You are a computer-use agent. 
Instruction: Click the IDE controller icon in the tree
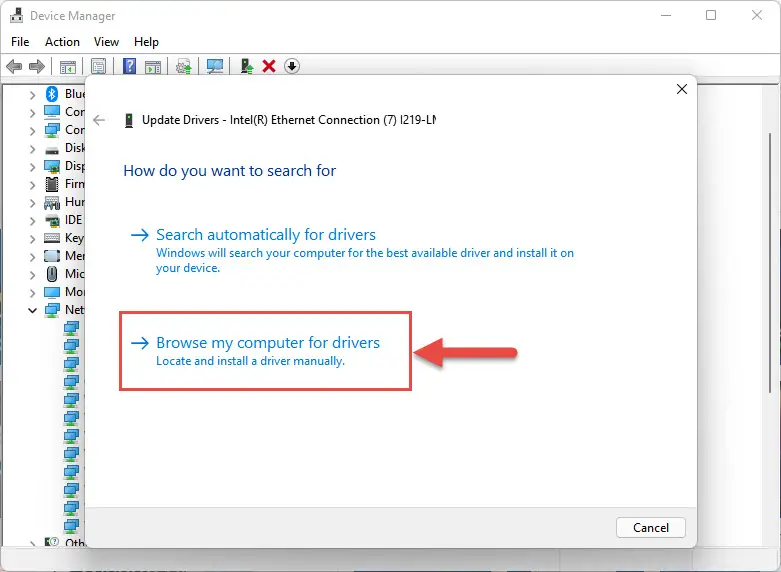point(52,220)
